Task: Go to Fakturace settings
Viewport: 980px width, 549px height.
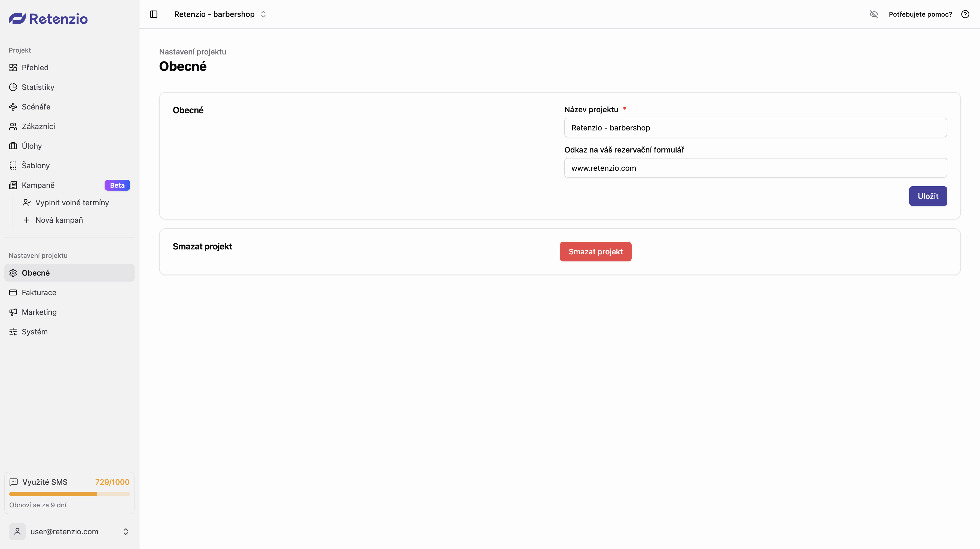Action: pyautogui.click(x=39, y=292)
